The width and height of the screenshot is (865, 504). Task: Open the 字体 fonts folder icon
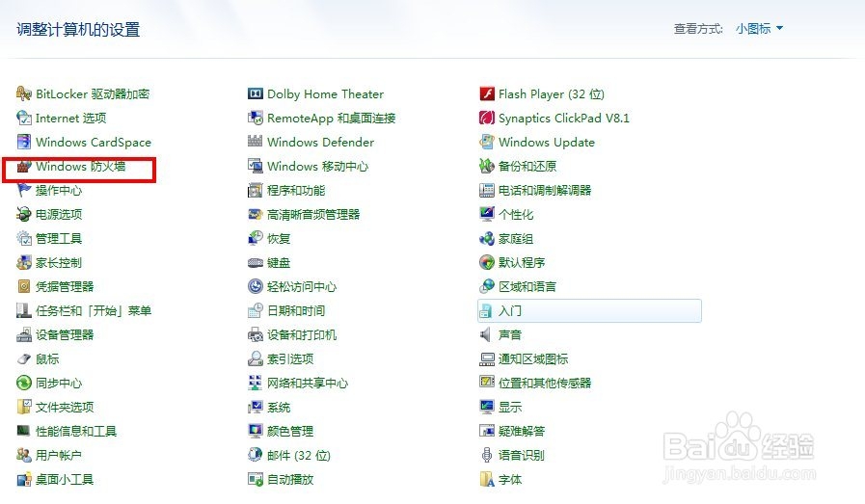tap(487, 479)
